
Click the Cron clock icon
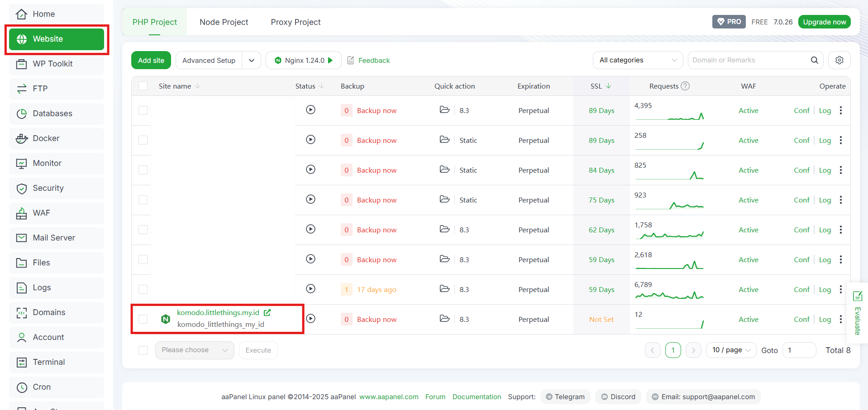pos(21,387)
